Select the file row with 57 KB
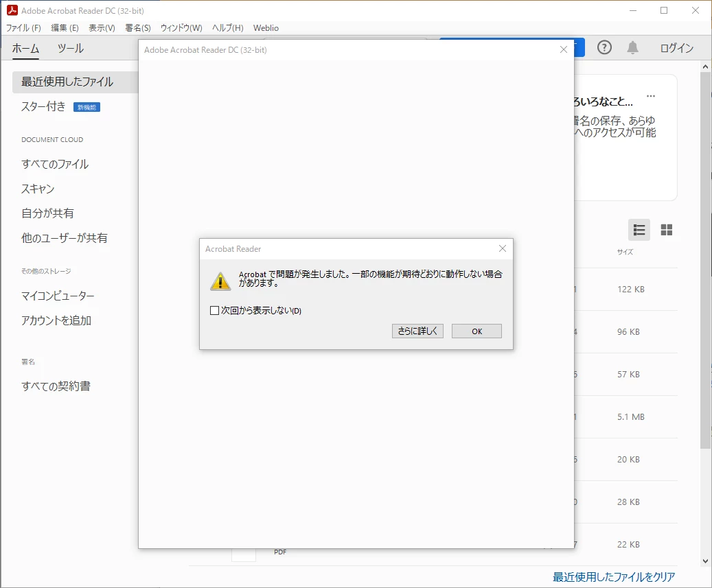The width and height of the screenshot is (712, 588). click(625, 375)
